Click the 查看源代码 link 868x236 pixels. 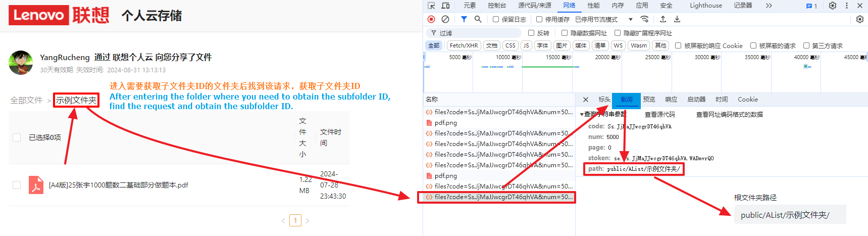(659, 115)
